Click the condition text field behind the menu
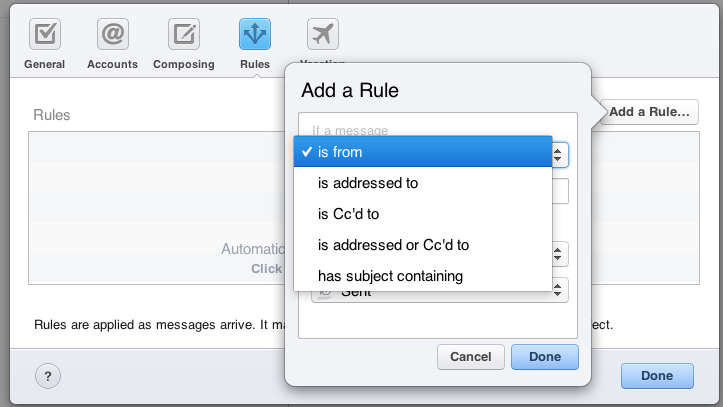The height and width of the screenshot is (407, 723). tap(561, 191)
